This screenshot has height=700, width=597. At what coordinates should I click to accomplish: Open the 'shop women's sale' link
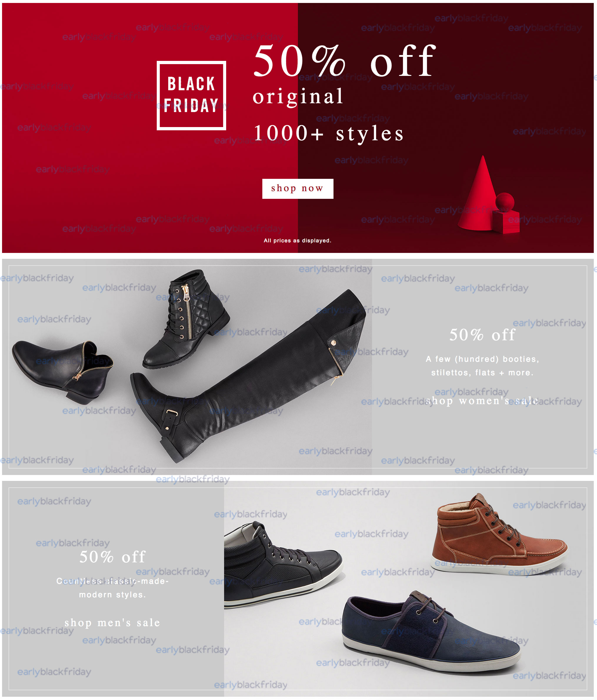[x=482, y=401]
